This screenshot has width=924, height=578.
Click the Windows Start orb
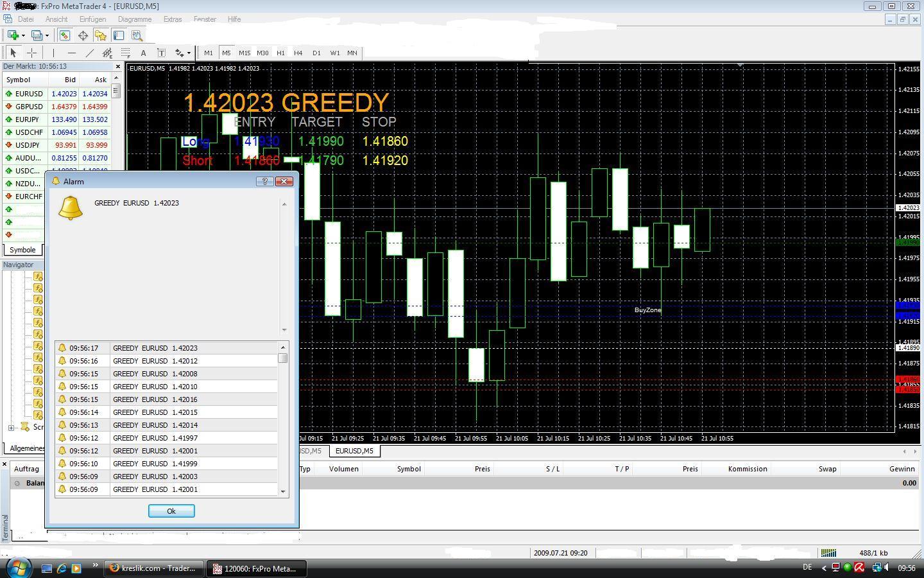pyautogui.click(x=18, y=568)
